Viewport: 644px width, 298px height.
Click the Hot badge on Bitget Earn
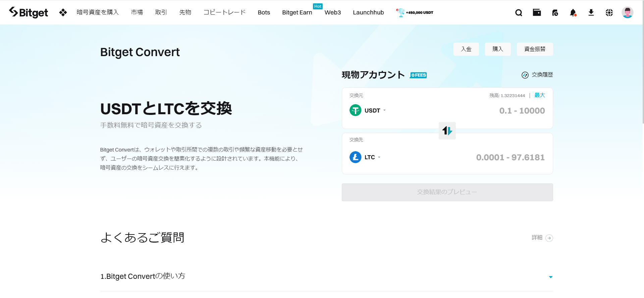coord(318,6)
